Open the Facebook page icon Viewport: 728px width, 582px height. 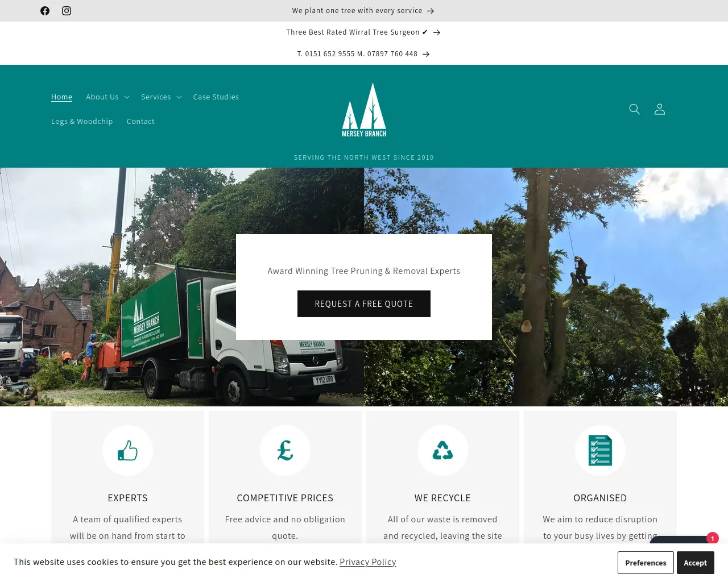point(45,11)
